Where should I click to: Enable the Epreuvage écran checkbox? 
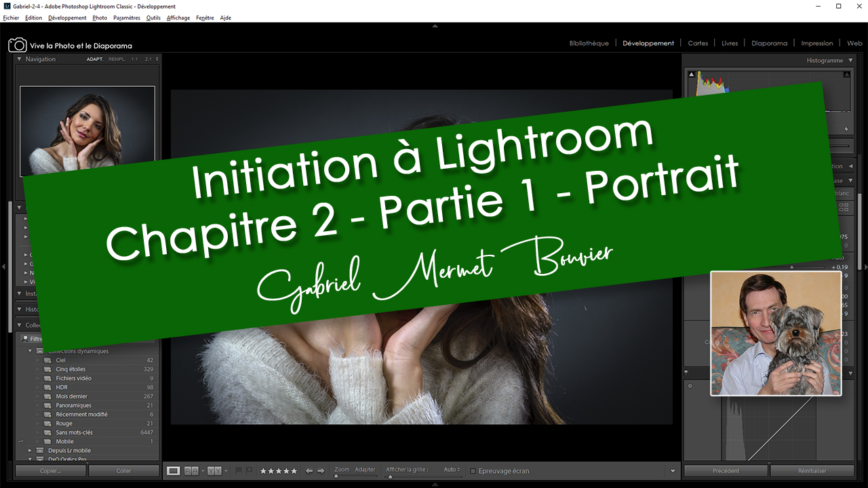click(473, 471)
